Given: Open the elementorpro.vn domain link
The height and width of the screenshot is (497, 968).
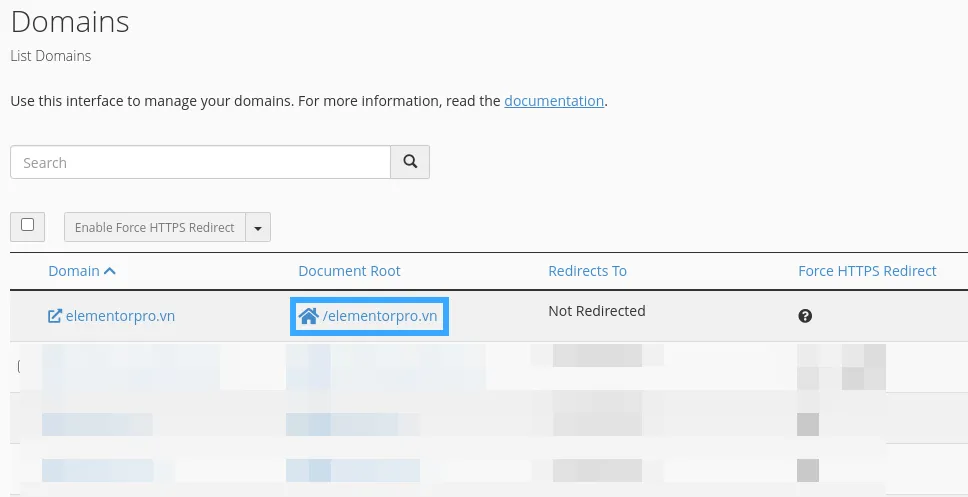Looking at the screenshot, I should [120, 316].
